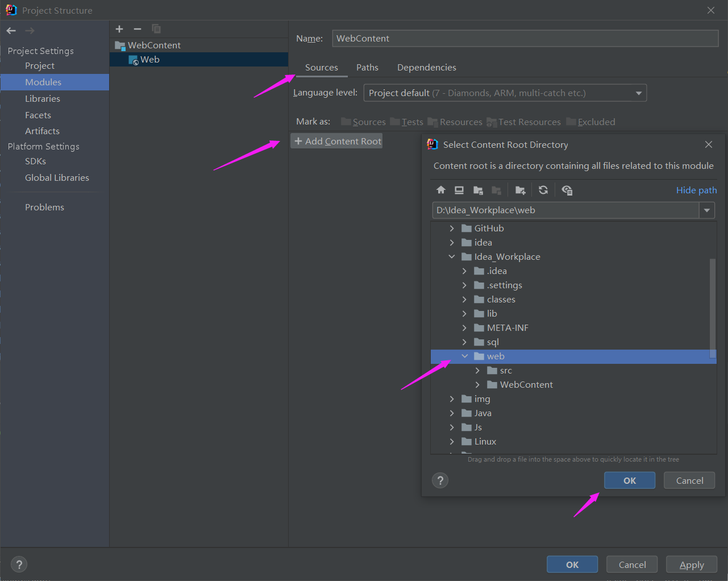Click the directory tree vertical scrollbar
Screen dimensions: 728x581
click(x=713, y=309)
